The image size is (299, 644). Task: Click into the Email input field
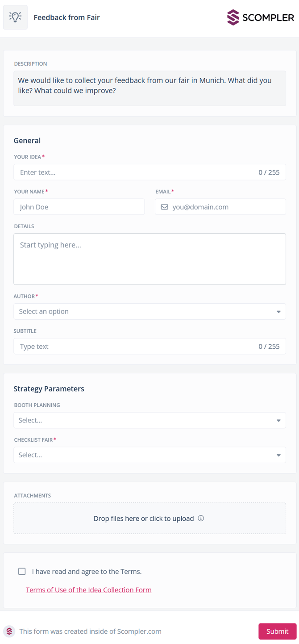point(225,207)
